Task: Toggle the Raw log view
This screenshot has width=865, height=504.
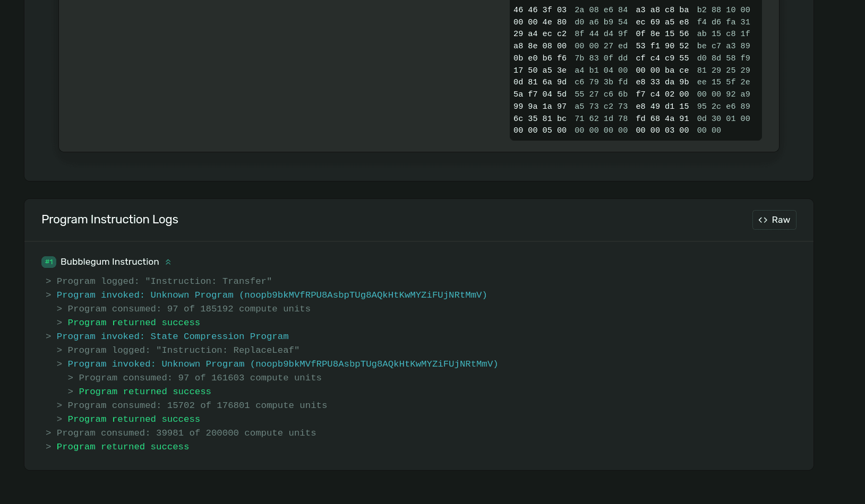Action: click(x=774, y=220)
